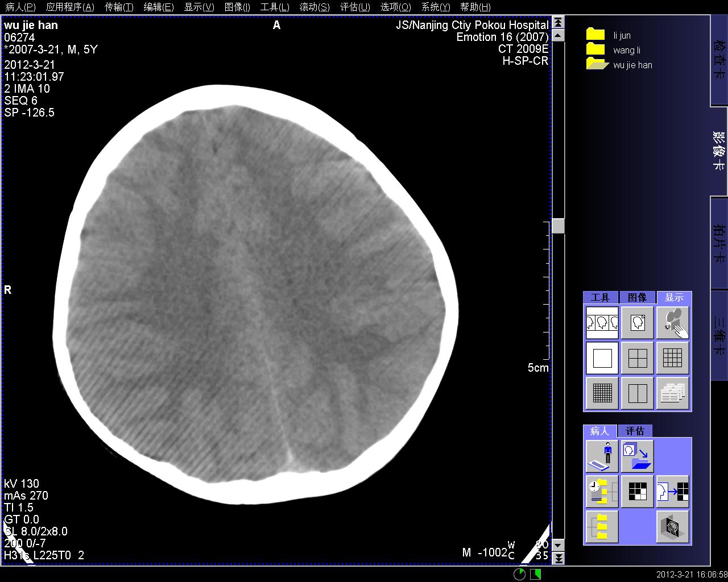This screenshot has width=728, height=582.
Task: Switch to the 图像 tab in the tool panel
Action: coord(637,297)
